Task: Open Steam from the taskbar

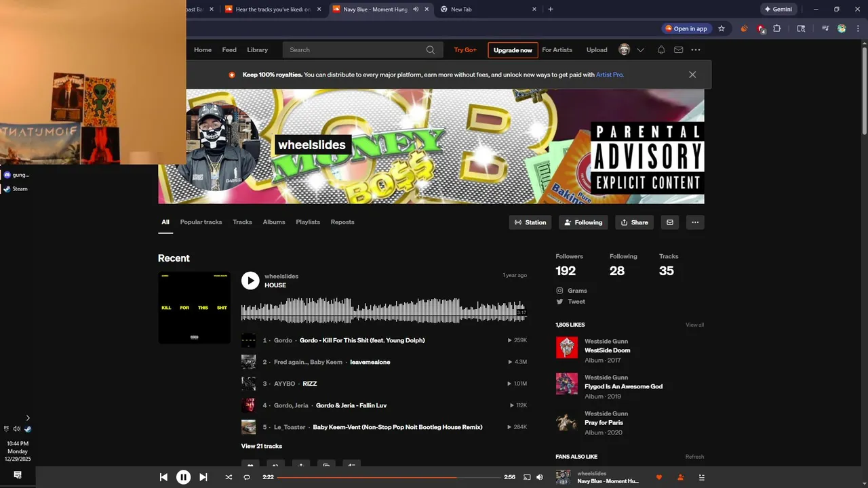Action: pos(16,189)
